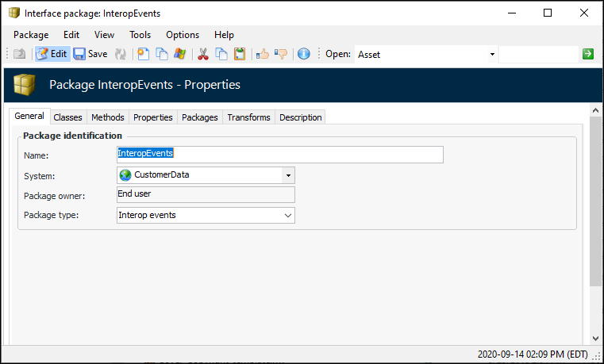Expand the Package type combo box
The image size is (604, 364).
coord(288,215)
